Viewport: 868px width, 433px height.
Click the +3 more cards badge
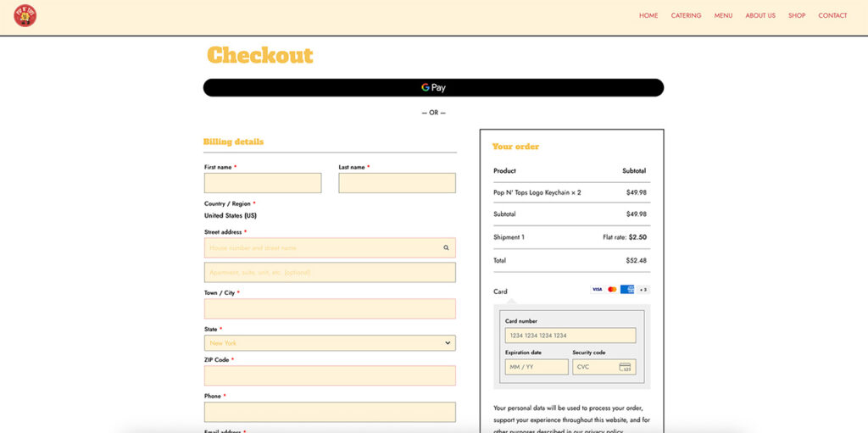click(643, 290)
